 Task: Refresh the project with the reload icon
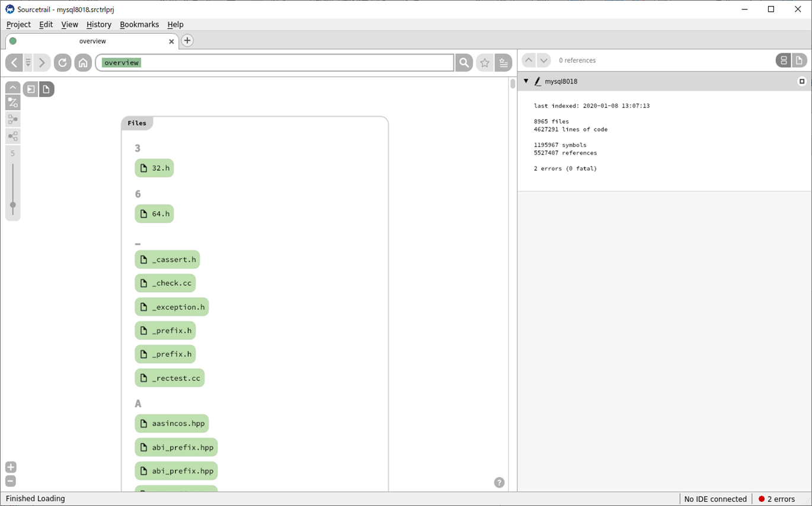[62, 62]
